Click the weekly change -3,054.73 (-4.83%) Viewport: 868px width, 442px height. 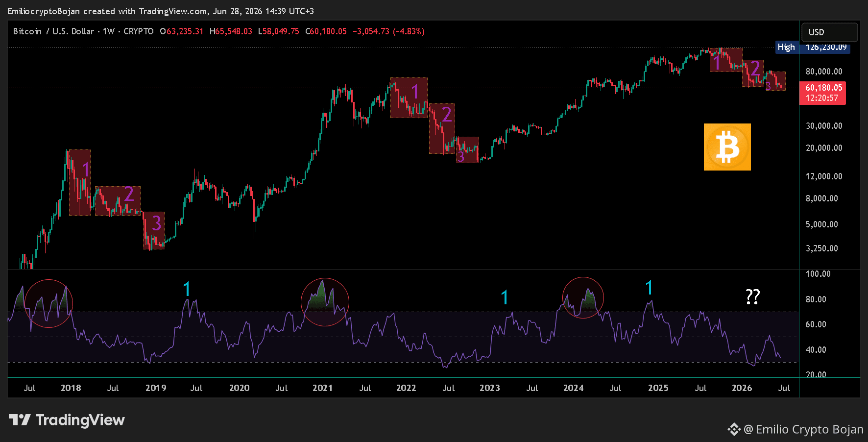[x=388, y=31]
